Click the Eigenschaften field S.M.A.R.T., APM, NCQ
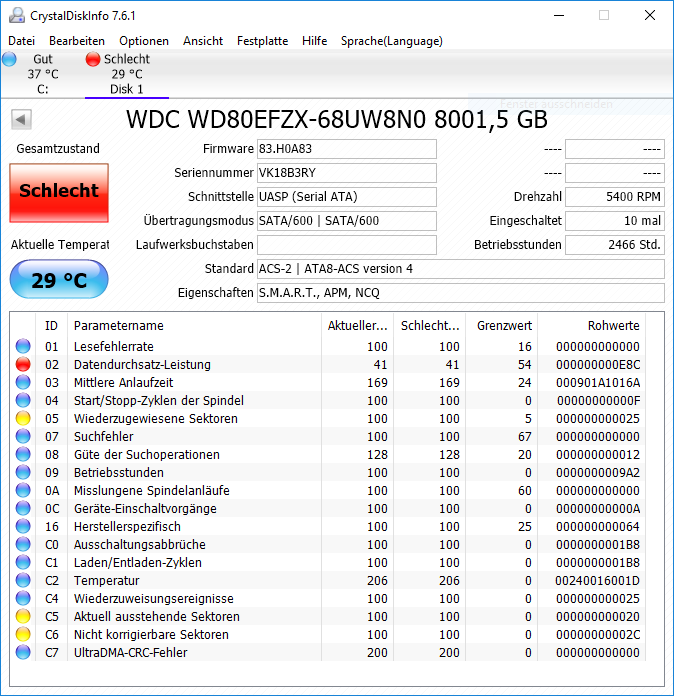674x696 pixels. [461, 293]
